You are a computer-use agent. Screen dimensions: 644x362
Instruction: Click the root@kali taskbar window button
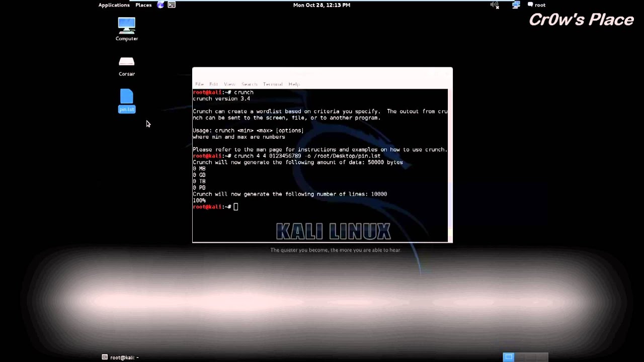pos(121,357)
